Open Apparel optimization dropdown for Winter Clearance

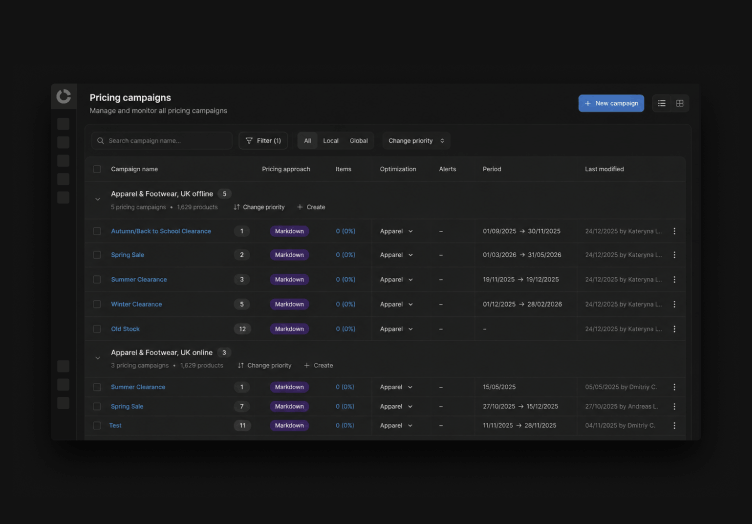click(396, 304)
